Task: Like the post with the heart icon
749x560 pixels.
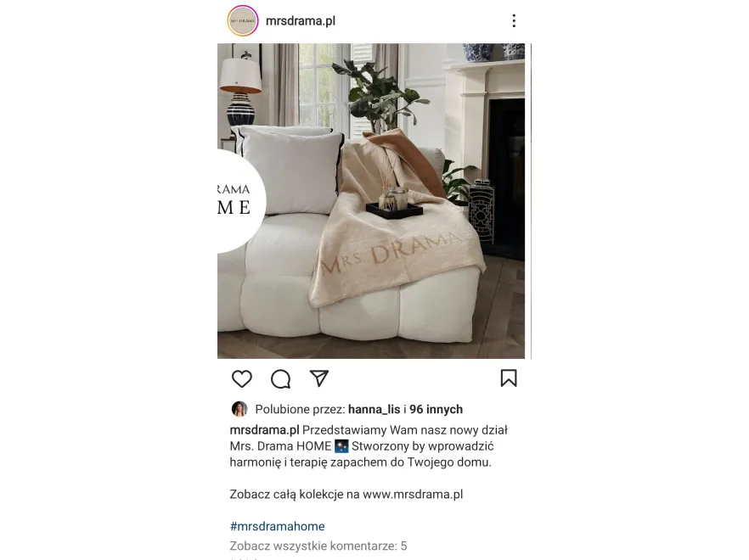Action: point(242,378)
